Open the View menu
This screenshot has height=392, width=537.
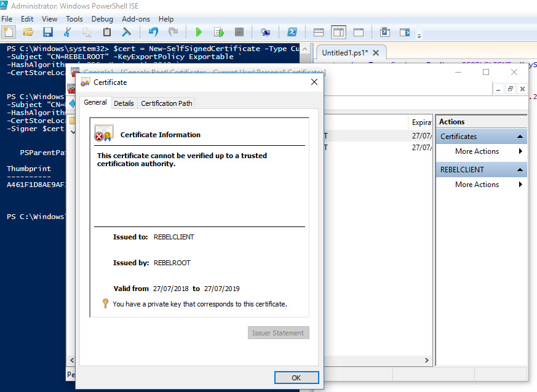tap(50, 19)
